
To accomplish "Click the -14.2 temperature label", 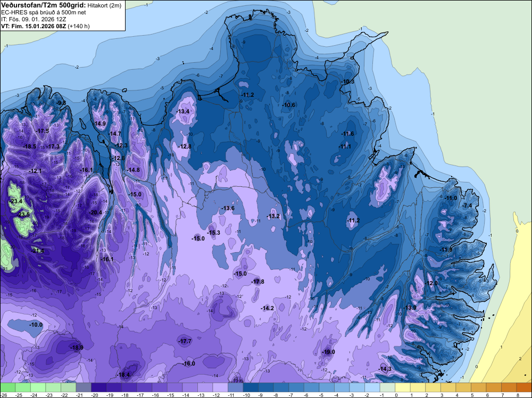I will [267, 308].
